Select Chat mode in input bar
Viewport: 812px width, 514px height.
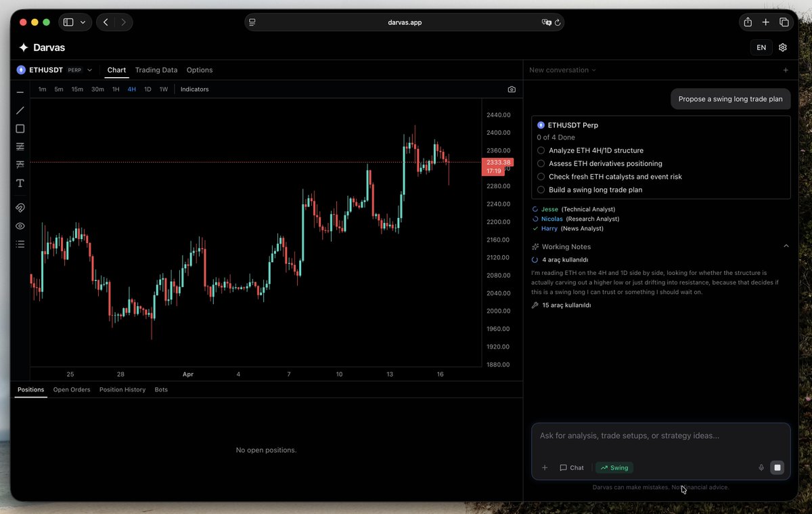tap(572, 467)
